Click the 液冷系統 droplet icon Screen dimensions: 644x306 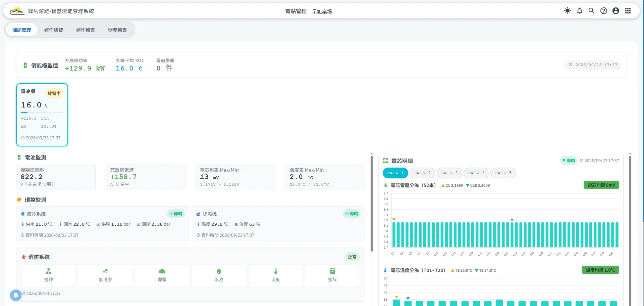(23, 214)
